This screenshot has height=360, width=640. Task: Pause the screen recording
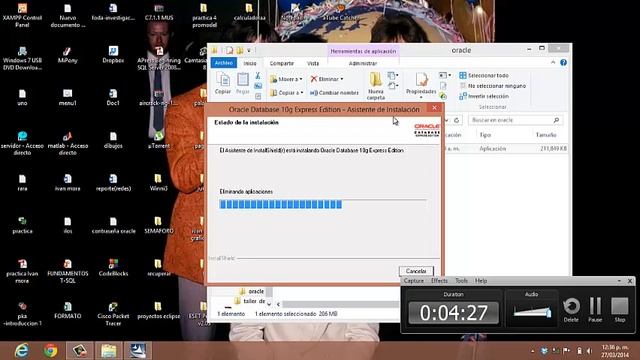[x=595, y=309]
